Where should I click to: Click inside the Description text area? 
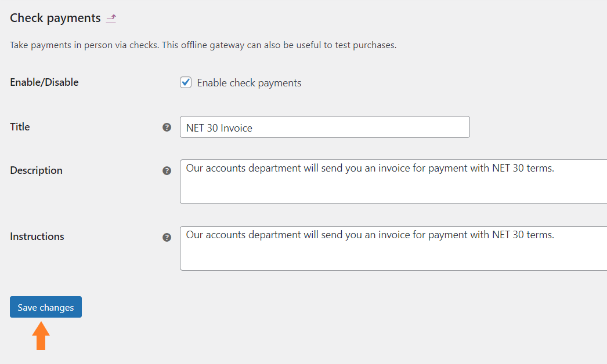(x=393, y=181)
